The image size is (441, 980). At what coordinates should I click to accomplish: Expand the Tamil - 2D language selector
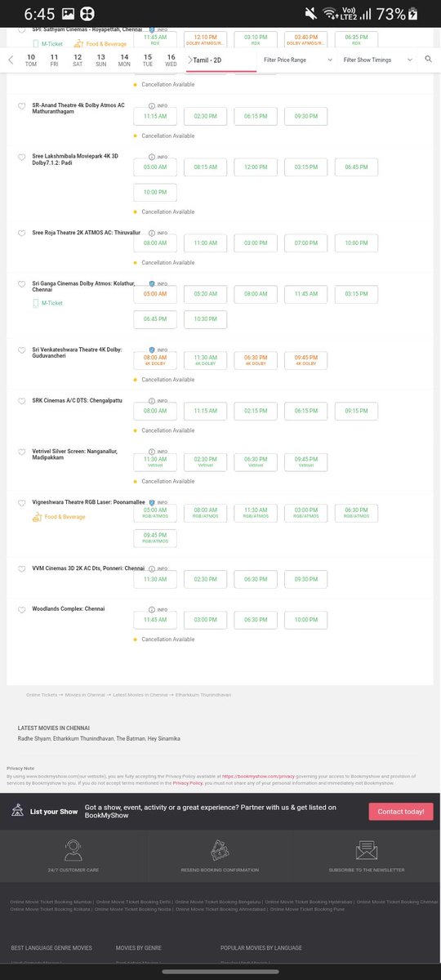(x=221, y=60)
